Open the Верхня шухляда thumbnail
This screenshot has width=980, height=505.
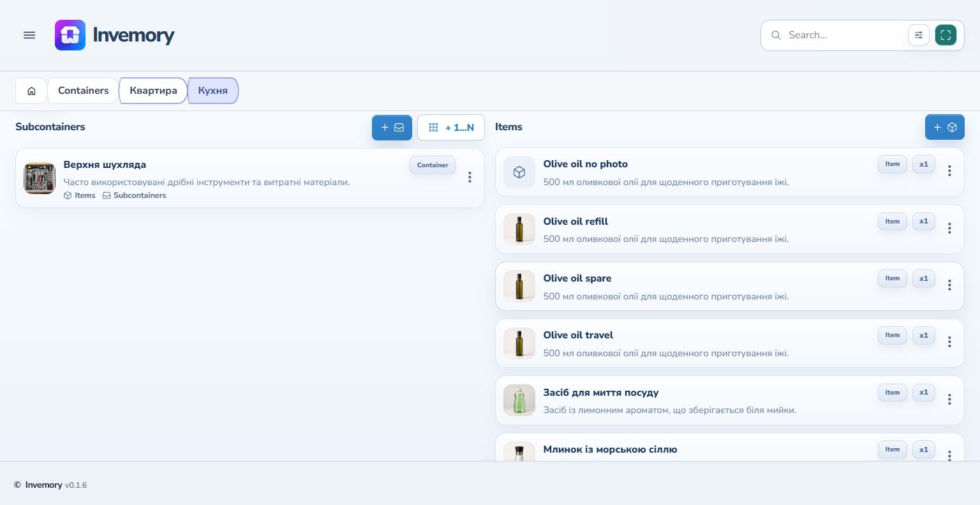[40, 178]
